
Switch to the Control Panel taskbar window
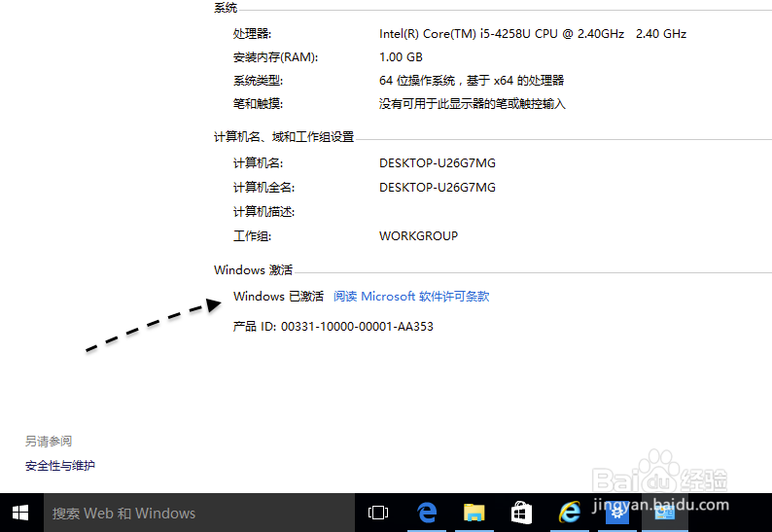click(x=665, y=513)
